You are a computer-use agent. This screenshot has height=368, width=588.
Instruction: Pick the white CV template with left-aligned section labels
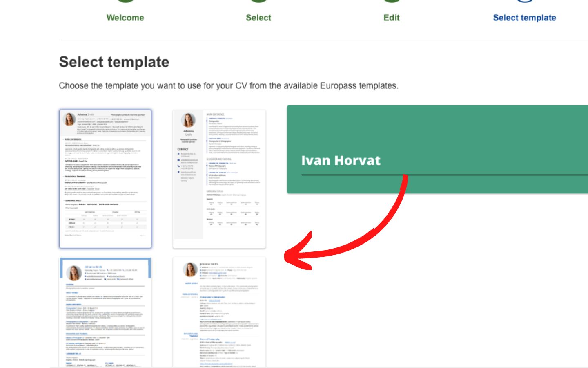pyautogui.click(x=219, y=312)
